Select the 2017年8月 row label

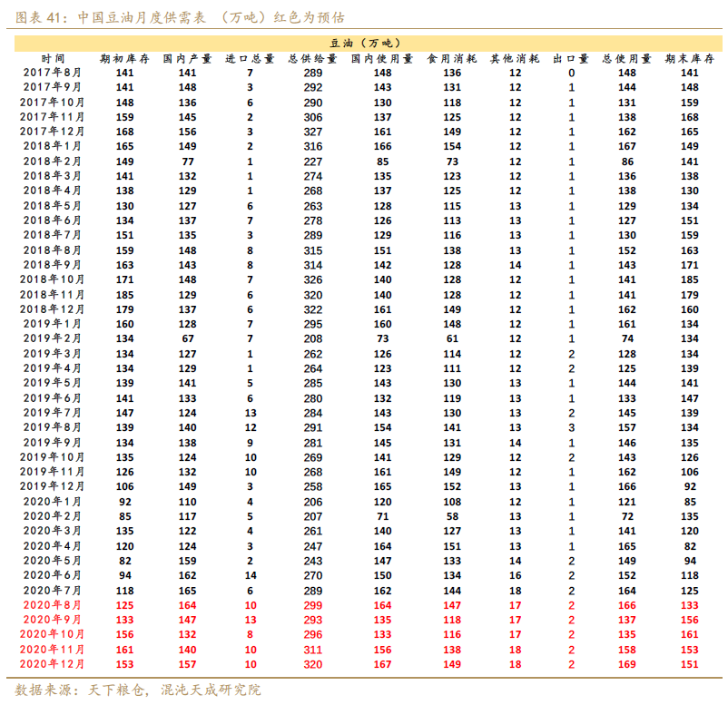coord(52,73)
